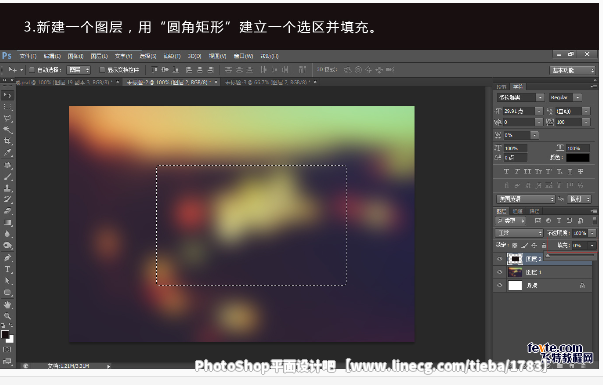Hide the middle blurred image layer
603x385 pixels.
pos(500,272)
